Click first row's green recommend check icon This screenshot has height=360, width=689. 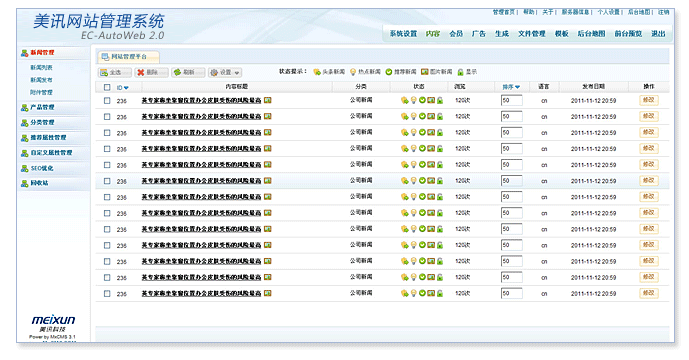[x=422, y=100]
